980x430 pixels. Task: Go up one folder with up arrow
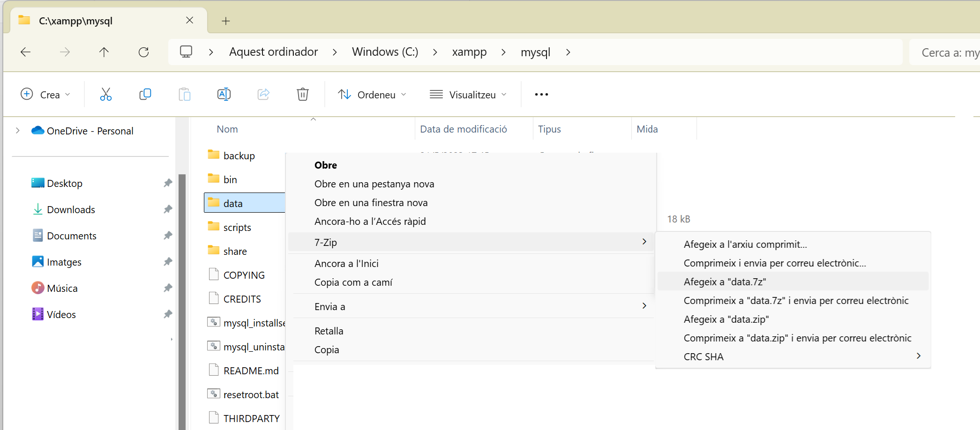coord(104,52)
